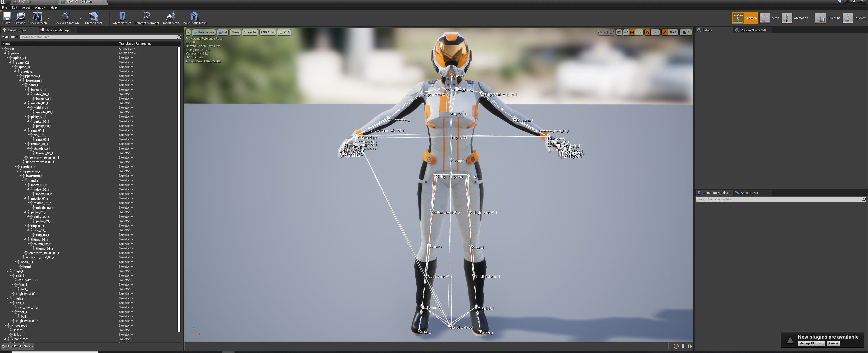This screenshot has height=353, width=868.
Task: Switch to the Anim Curves tab
Action: click(x=749, y=193)
